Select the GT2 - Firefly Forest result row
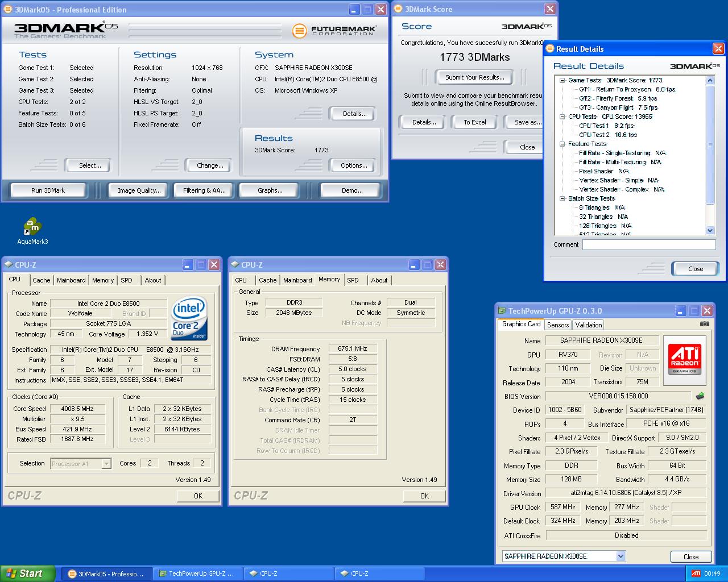This screenshot has height=582, width=728. 618,98
